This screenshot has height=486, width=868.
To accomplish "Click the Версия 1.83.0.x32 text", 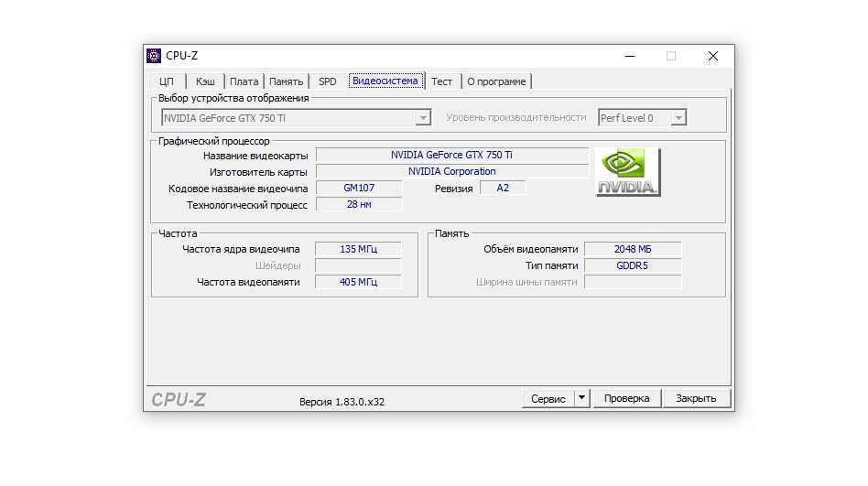I will point(342,402).
